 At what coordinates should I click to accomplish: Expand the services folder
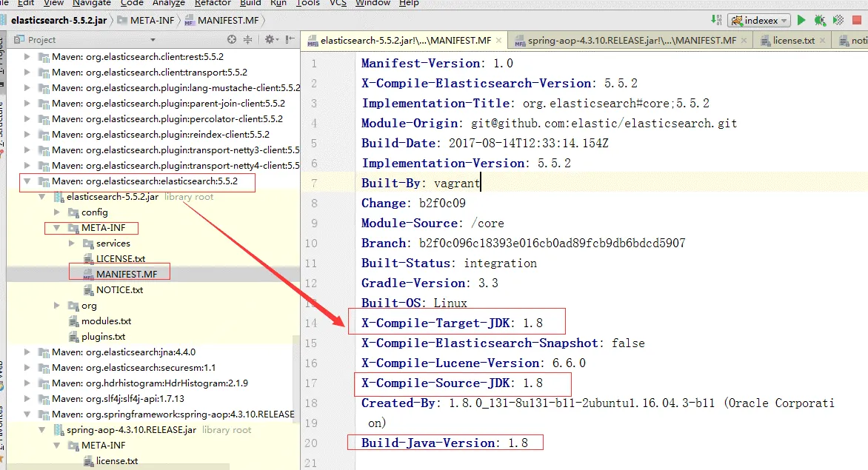[71, 243]
